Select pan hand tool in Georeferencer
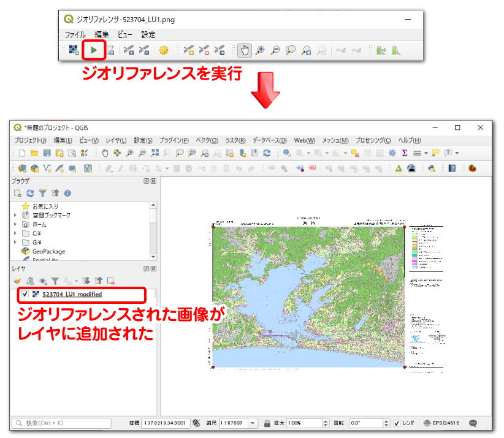The width and height of the screenshot is (504, 438). tap(245, 50)
